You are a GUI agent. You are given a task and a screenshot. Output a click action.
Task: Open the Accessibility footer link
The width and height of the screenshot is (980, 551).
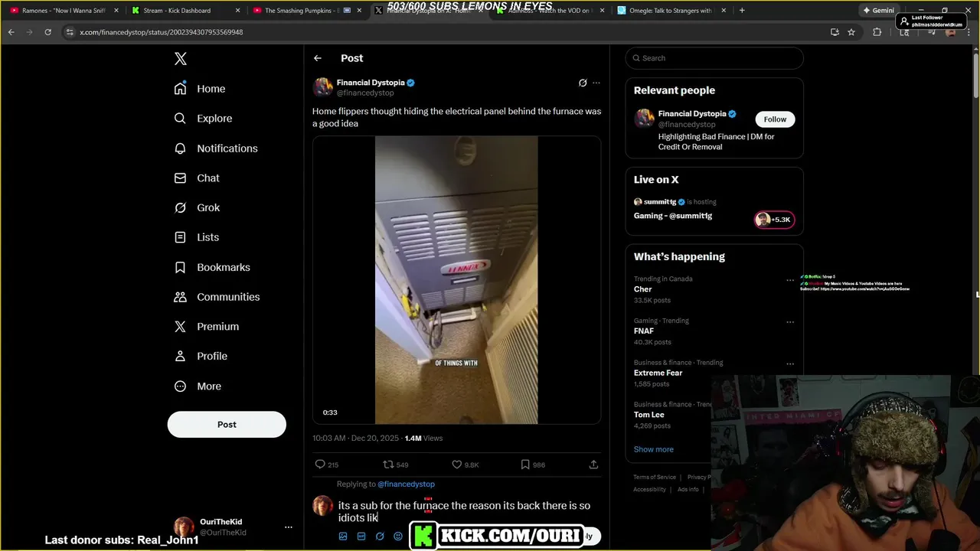(649, 490)
